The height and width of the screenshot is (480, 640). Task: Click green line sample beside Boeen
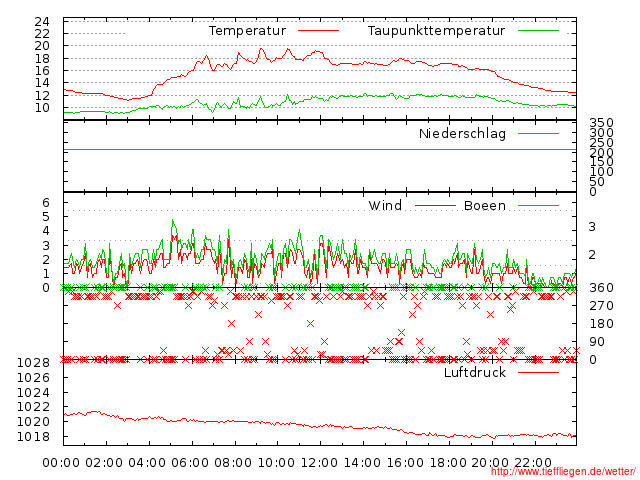(x=538, y=206)
